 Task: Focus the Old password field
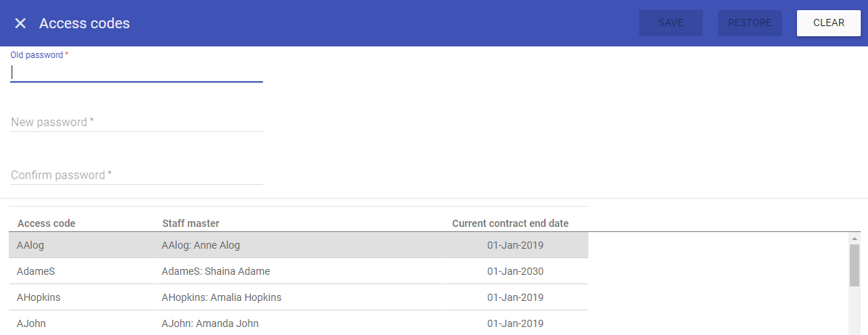pos(136,73)
